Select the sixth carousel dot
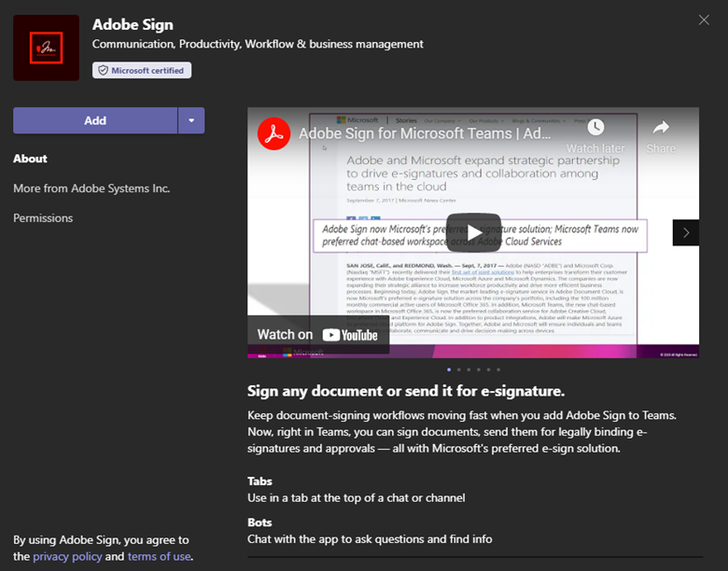The width and height of the screenshot is (728, 571). [498, 369]
